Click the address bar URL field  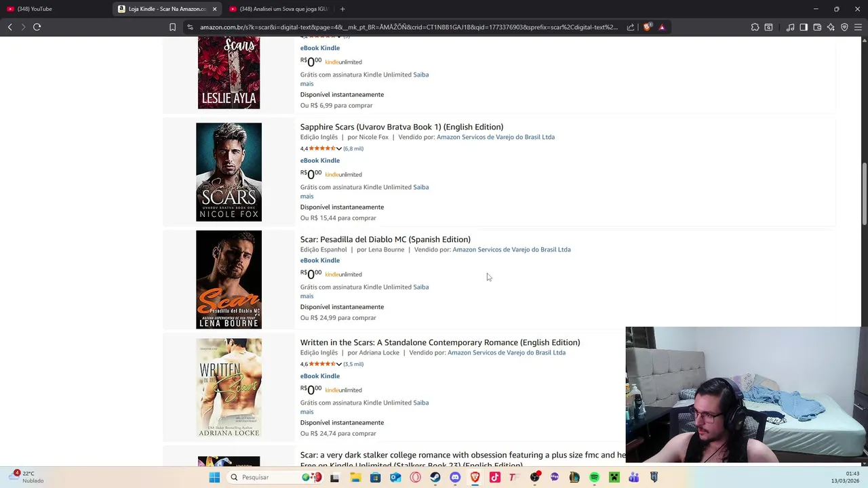click(409, 27)
